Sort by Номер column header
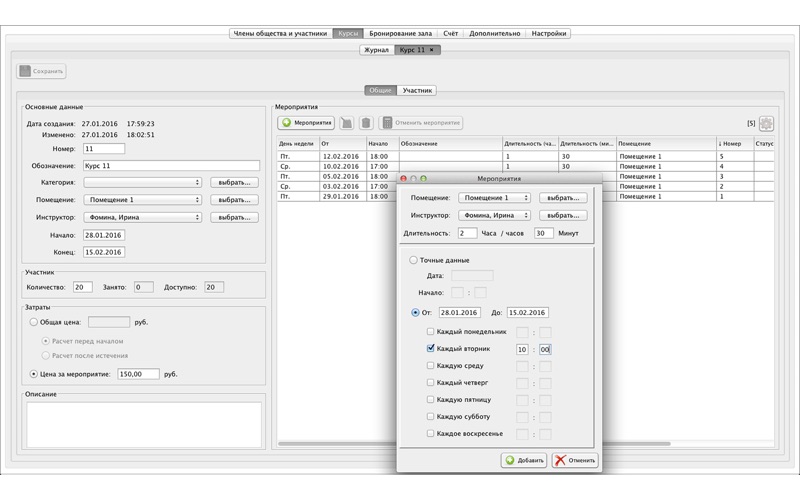The width and height of the screenshot is (800, 500). pyautogui.click(x=735, y=144)
